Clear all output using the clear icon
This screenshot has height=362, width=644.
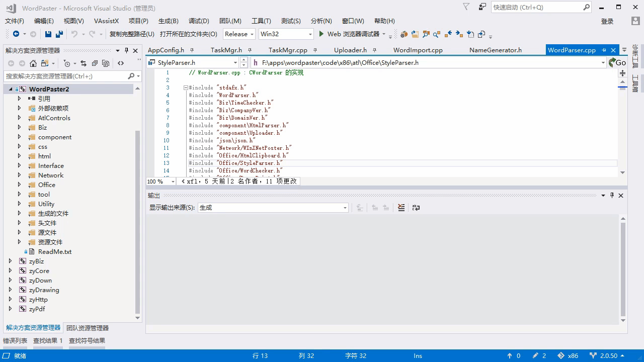pyautogui.click(x=401, y=208)
